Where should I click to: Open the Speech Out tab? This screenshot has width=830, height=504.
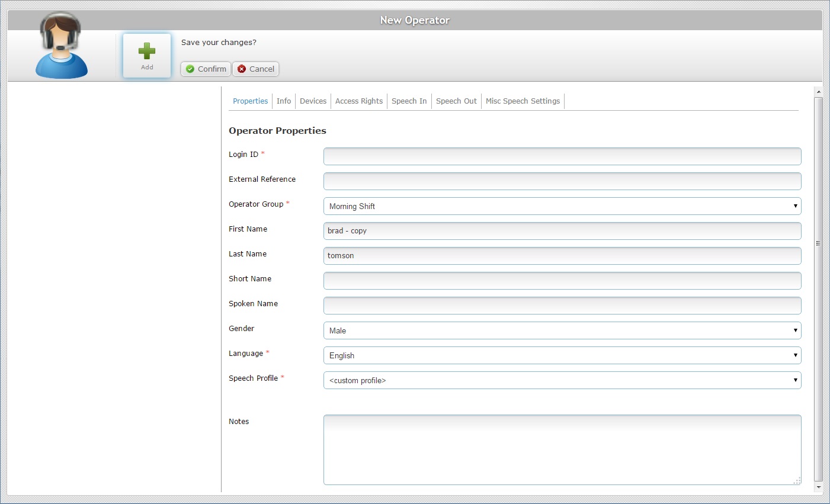456,101
